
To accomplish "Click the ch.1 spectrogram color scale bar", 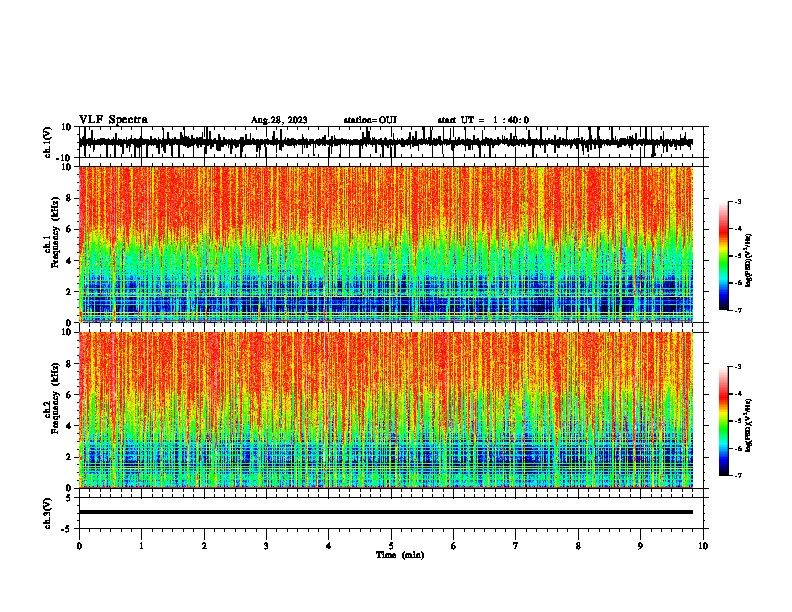I will click(x=724, y=256).
